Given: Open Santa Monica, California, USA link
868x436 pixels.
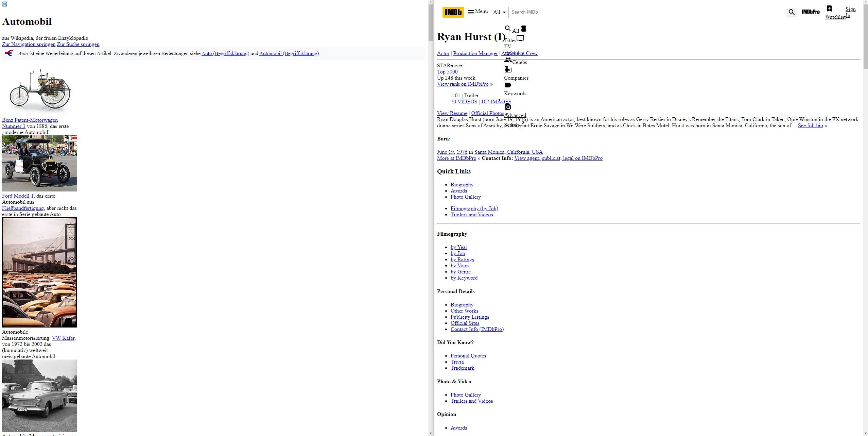Looking at the screenshot, I should [x=508, y=152].
